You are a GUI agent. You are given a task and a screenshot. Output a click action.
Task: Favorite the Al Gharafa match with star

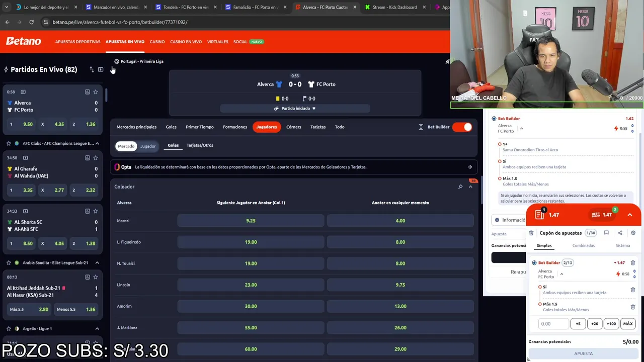(96, 158)
